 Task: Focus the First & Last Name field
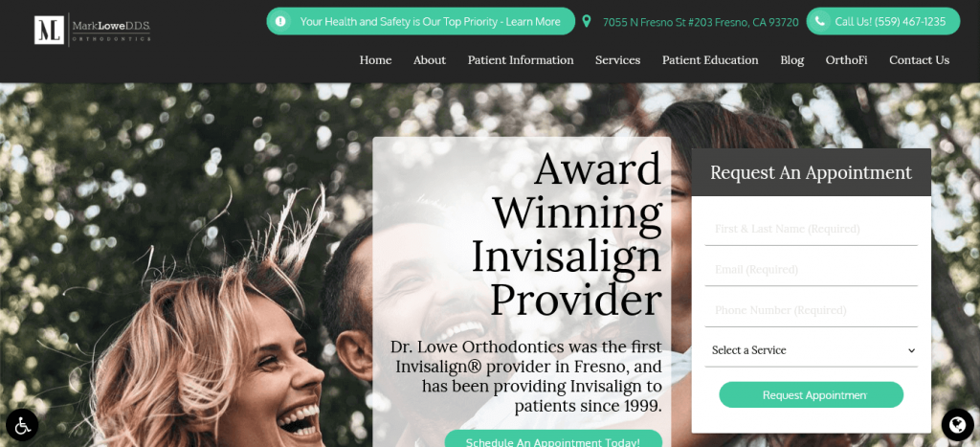[x=812, y=229]
